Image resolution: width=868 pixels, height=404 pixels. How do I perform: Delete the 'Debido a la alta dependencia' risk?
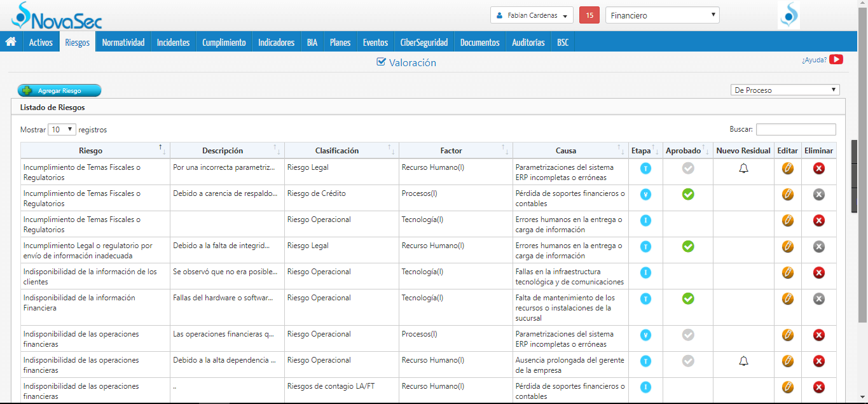tap(819, 361)
